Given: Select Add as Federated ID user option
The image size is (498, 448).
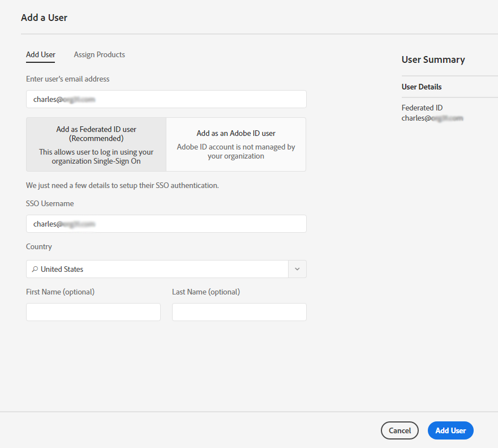Looking at the screenshot, I should coord(96,144).
